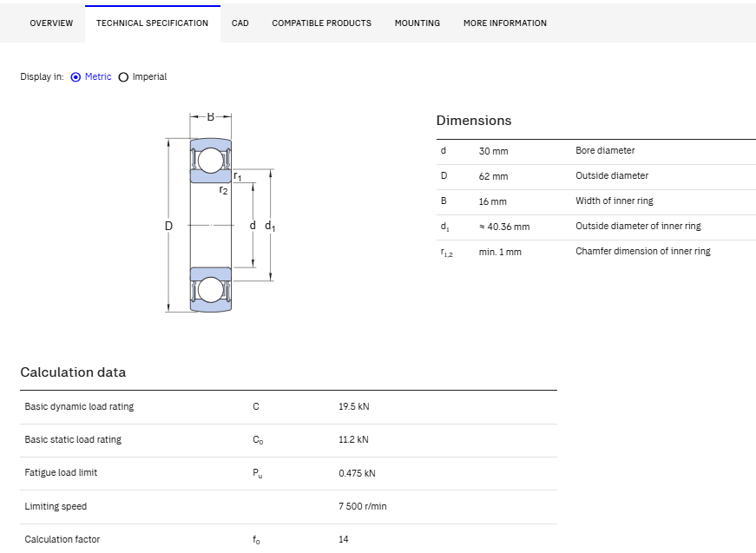Viewport: 756px width, 553px height.
Task: Click the Limiting speed label
Action: [x=56, y=507]
